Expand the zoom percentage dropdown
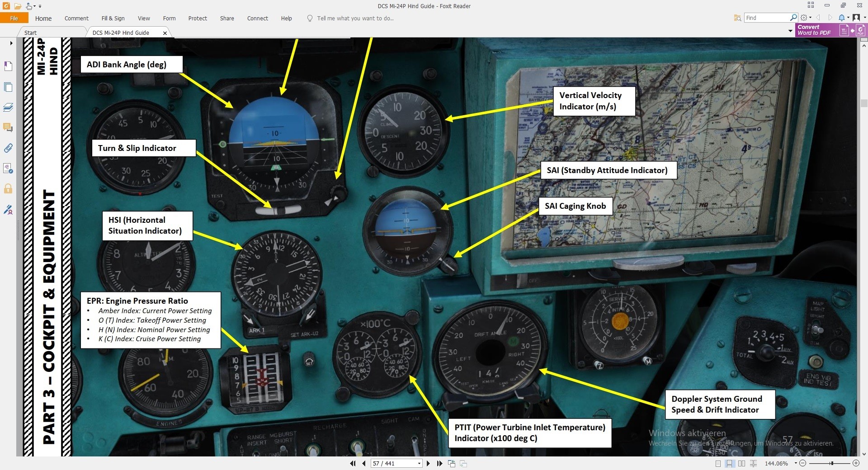This screenshot has width=868, height=470. click(795, 463)
